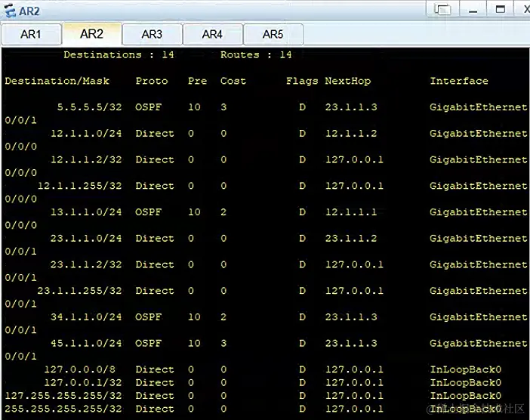This screenshot has width=530, height=420.
Task: Click OSPF protocol in the 13.1.1.0/24 row
Action: (x=149, y=212)
